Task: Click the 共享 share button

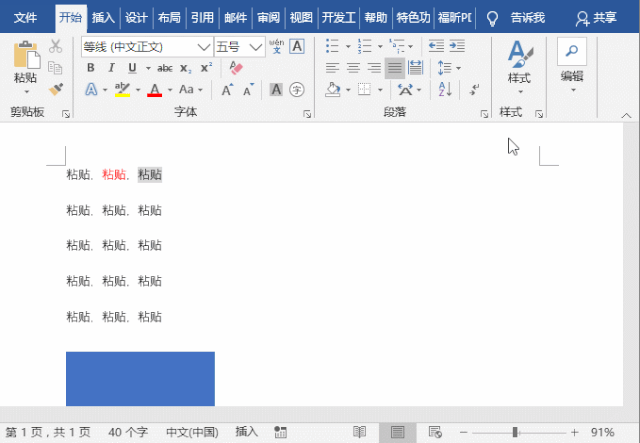Action: 597,17
